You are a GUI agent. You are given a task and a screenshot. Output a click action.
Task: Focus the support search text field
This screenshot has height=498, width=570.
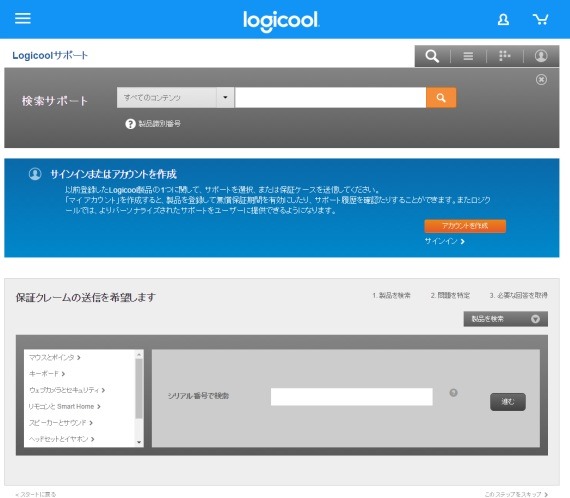[330, 97]
